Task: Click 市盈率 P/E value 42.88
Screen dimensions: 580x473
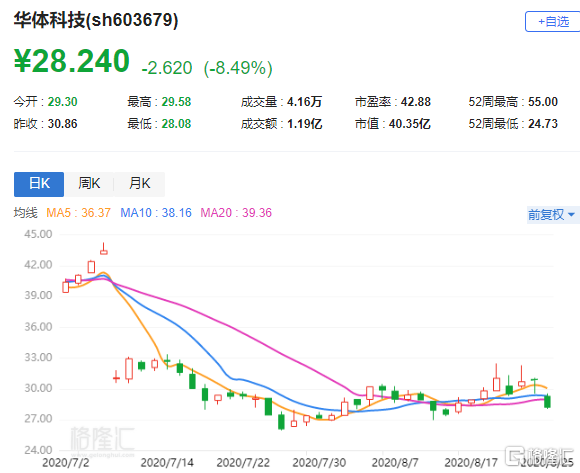Action: (x=416, y=102)
